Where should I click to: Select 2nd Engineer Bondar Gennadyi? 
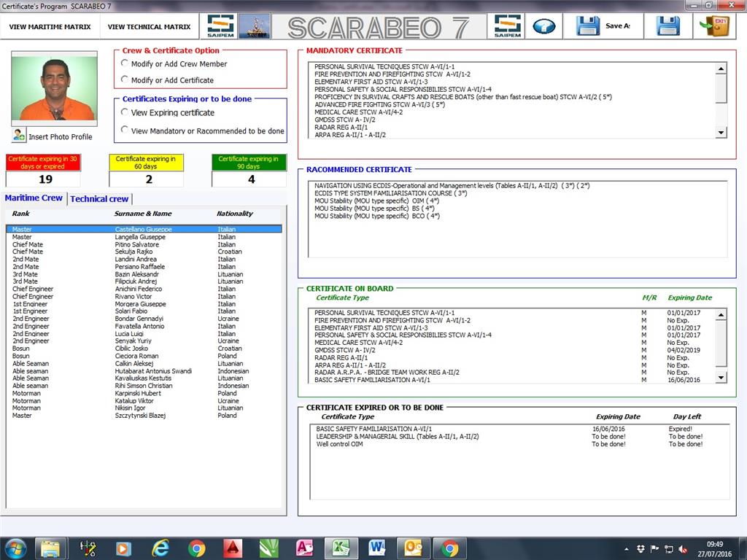(x=144, y=319)
